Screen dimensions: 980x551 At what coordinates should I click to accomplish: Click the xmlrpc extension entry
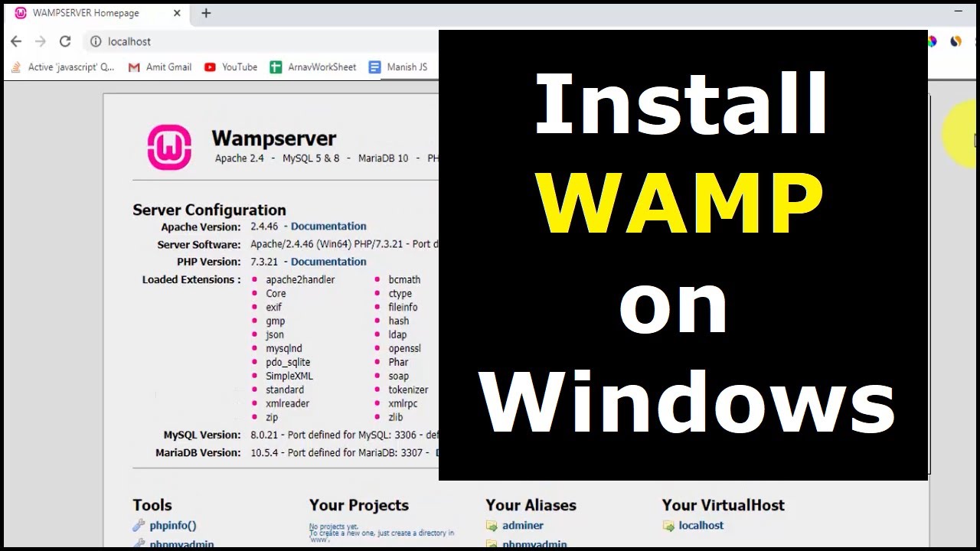403,404
